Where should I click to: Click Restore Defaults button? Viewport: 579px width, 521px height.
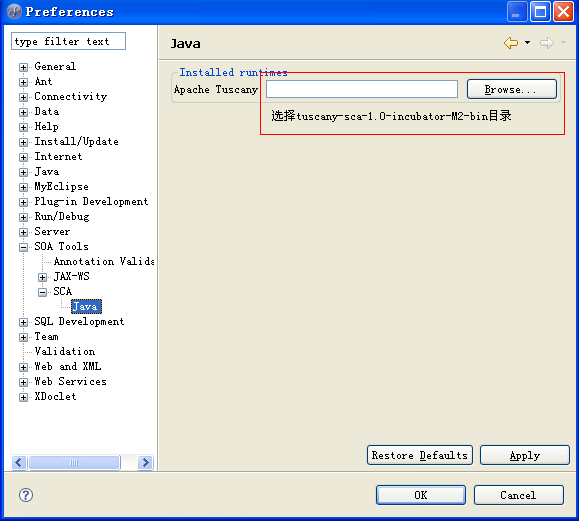click(x=420, y=455)
